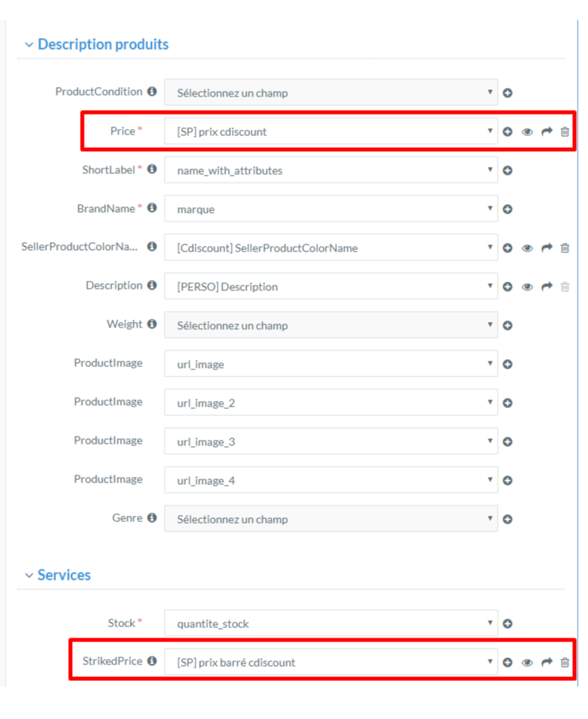Toggle eye preview for Price rule
The width and height of the screenshot is (588, 719).
click(527, 132)
